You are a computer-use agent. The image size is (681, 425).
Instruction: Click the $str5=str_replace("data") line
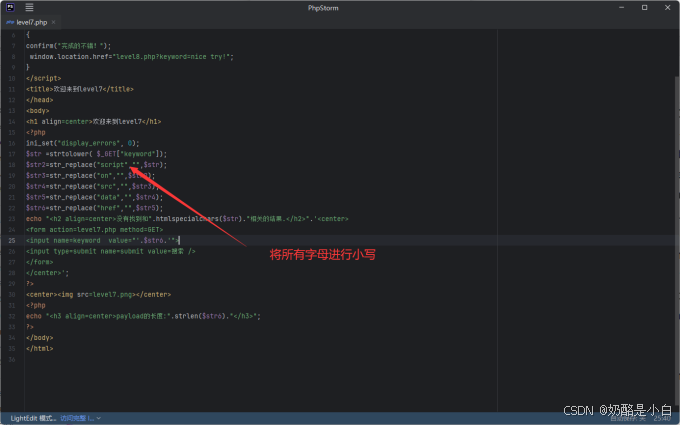[94, 198]
